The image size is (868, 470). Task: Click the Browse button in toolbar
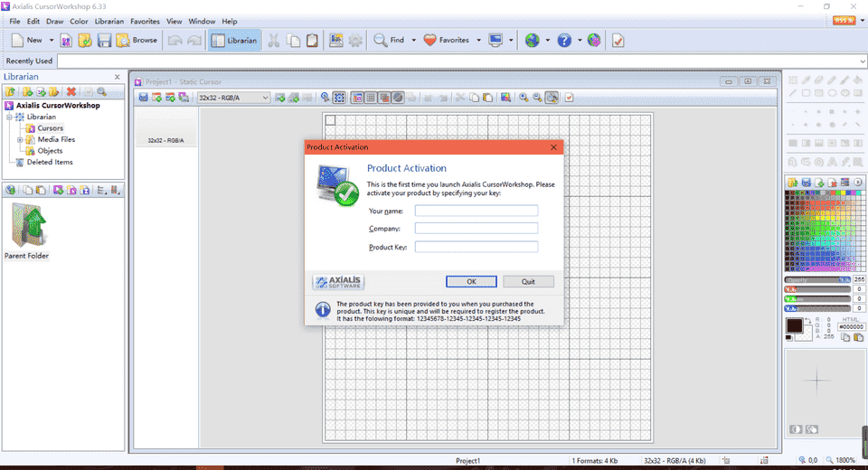pos(137,41)
